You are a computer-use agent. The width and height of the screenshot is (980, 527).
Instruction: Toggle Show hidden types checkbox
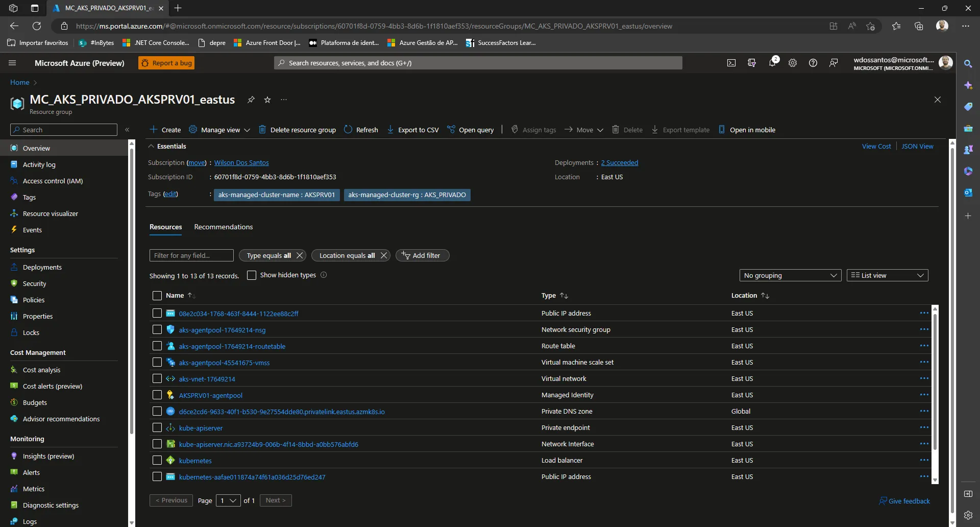[252, 275]
